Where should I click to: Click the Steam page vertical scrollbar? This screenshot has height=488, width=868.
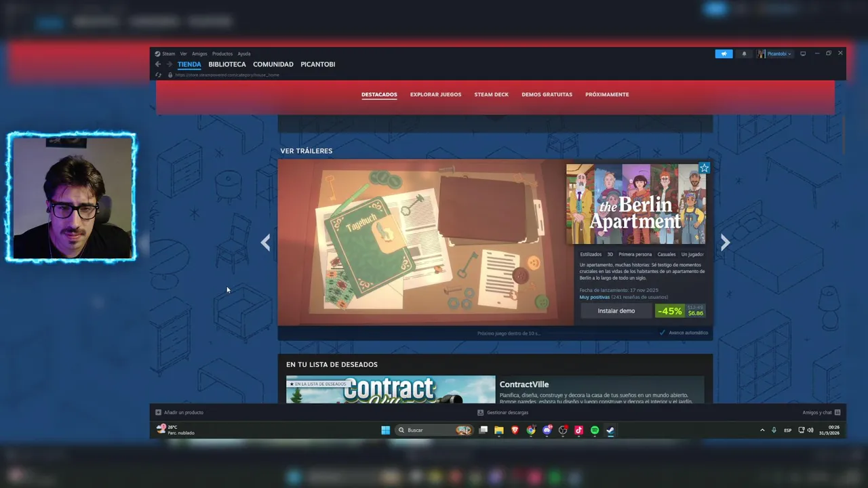(844, 136)
